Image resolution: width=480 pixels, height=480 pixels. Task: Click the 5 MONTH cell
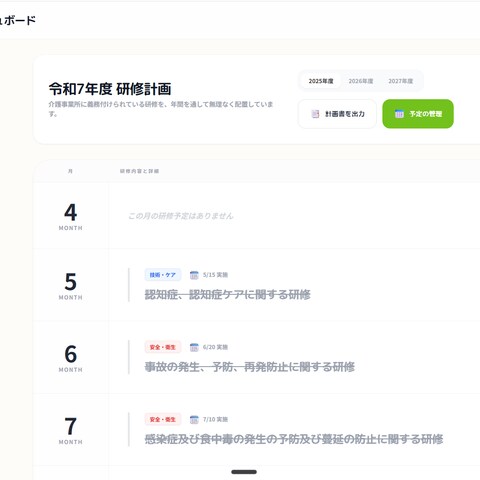(71, 285)
